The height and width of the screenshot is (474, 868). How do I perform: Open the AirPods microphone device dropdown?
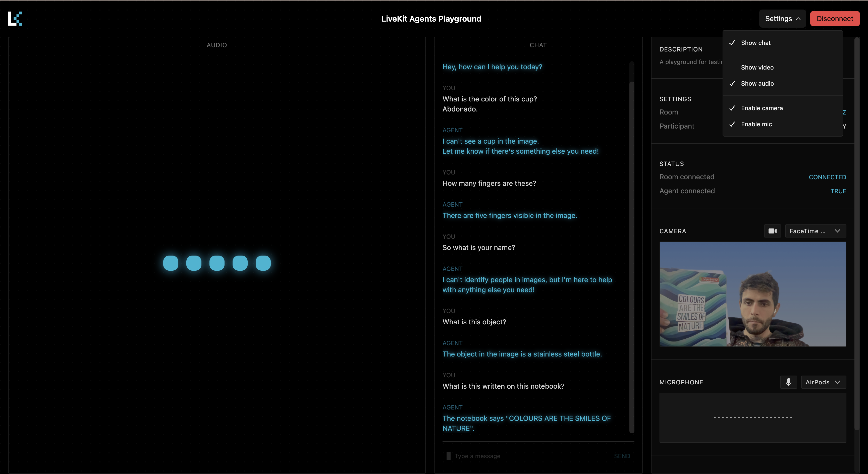[823, 382]
